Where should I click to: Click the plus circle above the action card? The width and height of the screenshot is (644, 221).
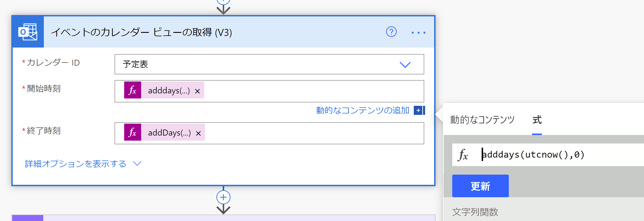click(x=223, y=1)
